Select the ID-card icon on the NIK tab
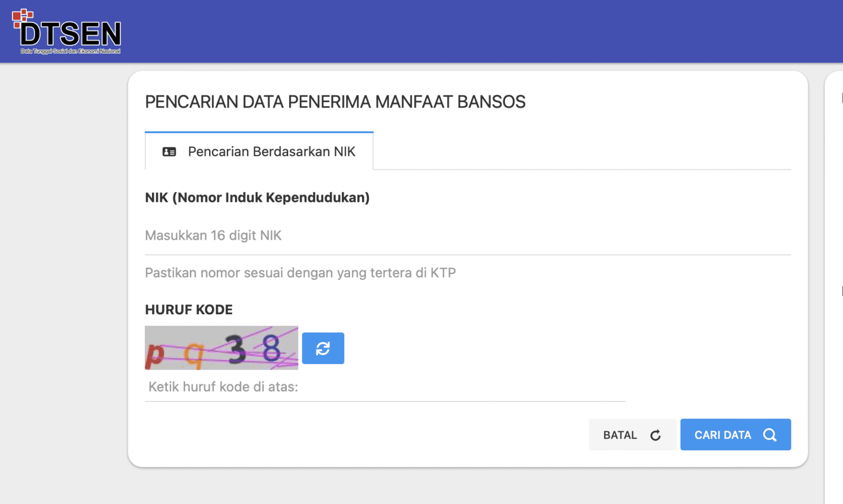Viewport: 843px width, 504px height. coord(169,152)
